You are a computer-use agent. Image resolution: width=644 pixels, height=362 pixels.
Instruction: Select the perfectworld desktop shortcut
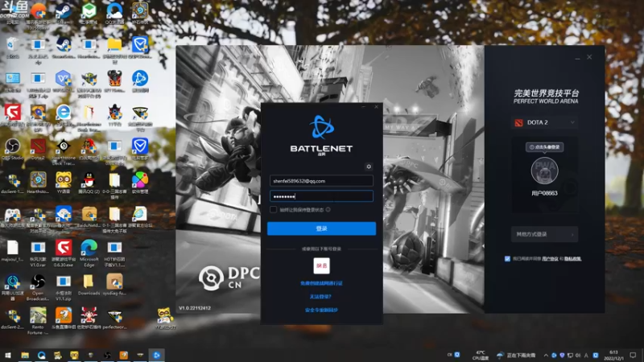[114, 319]
